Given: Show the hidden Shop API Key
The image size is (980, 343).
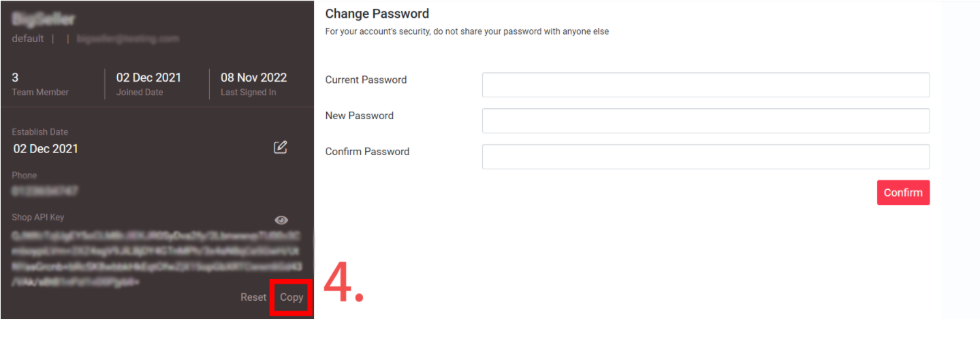Looking at the screenshot, I should (x=281, y=220).
